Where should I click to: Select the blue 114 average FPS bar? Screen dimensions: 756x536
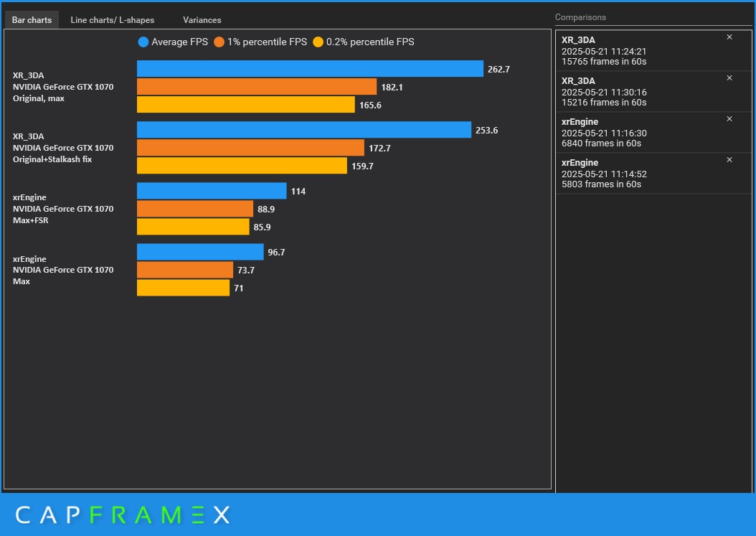click(212, 191)
